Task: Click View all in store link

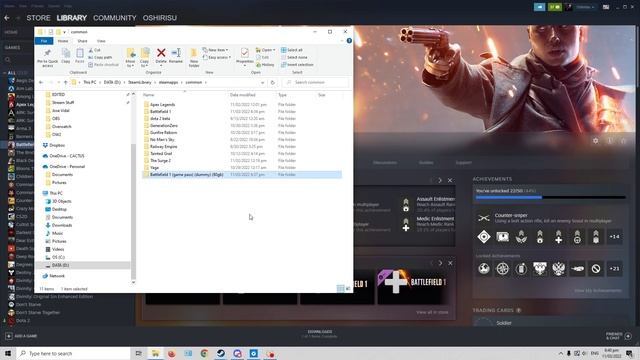Action: point(432,312)
